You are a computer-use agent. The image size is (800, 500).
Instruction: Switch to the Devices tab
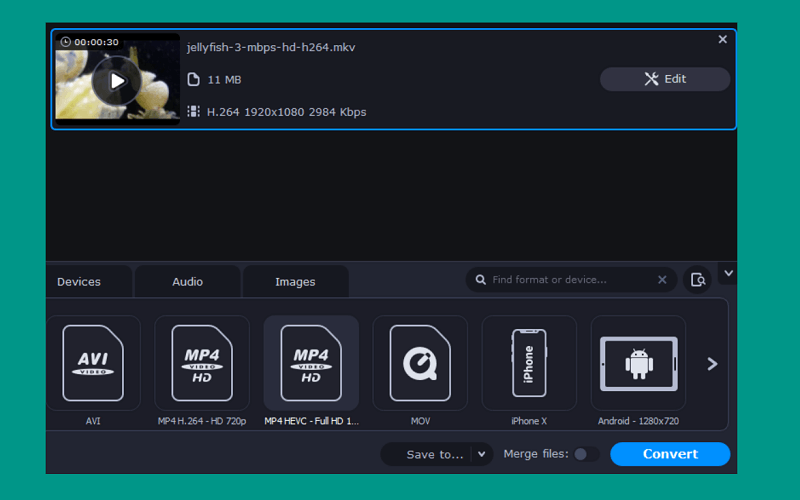point(88,281)
